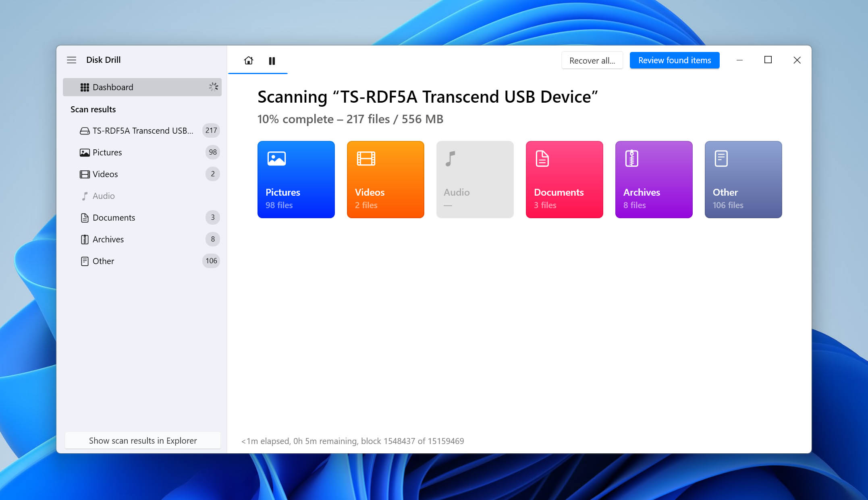The width and height of the screenshot is (868, 500).
Task: Click the file icon on Other card
Action: (x=721, y=159)
